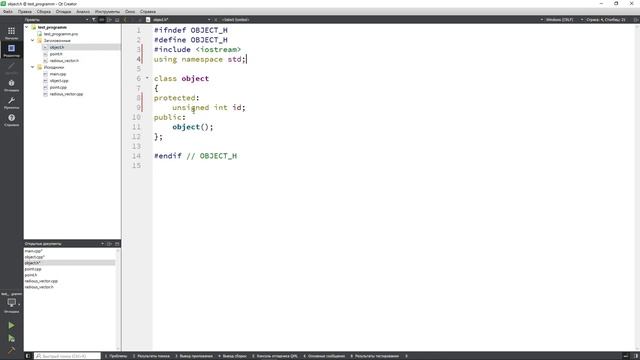Click the link with editor icon in Projects panel
The image size is (640, 360).
[102, 20]
